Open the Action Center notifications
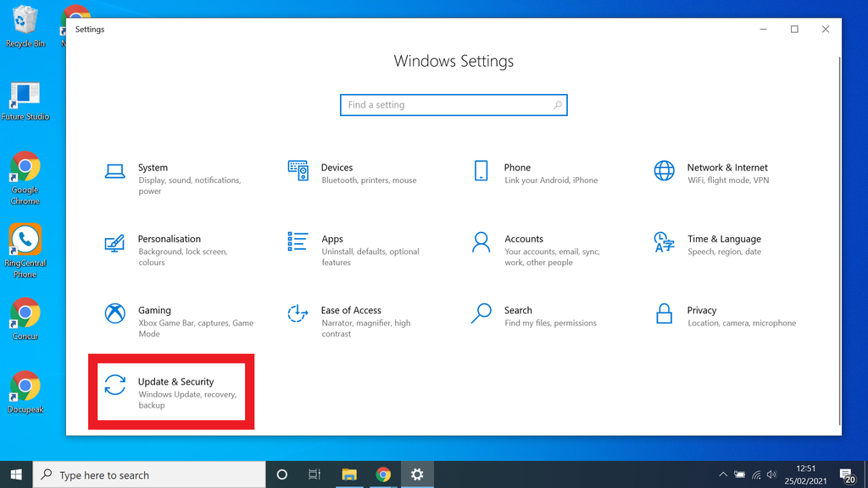 tap(846, 474)
